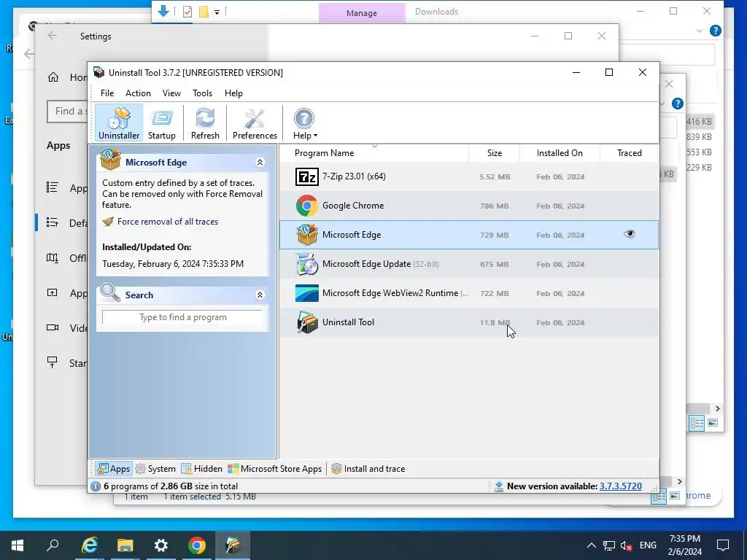Screen dimensions: 747x560
Task: Click the 7-Zip program icon
Action: tap(307, 176)
